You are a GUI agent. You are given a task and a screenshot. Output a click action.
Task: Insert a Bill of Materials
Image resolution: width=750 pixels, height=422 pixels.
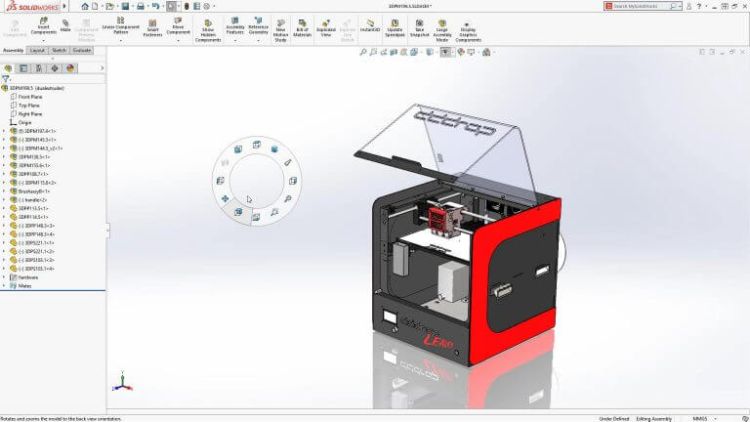click(302, 28)
